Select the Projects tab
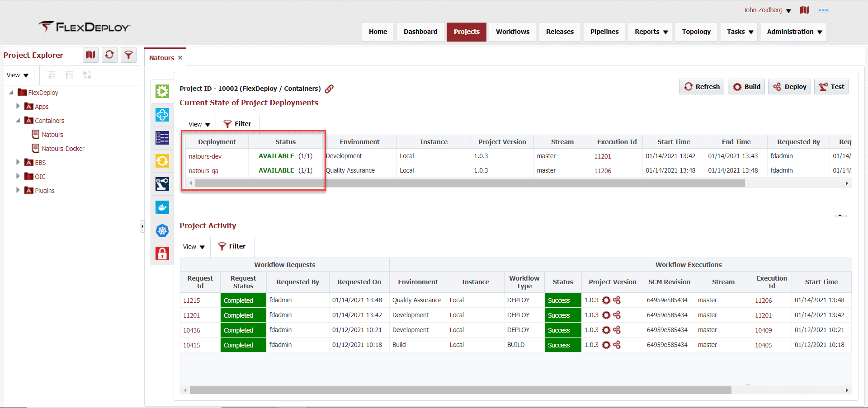The image size is (868, 408). tap(467, 32)
